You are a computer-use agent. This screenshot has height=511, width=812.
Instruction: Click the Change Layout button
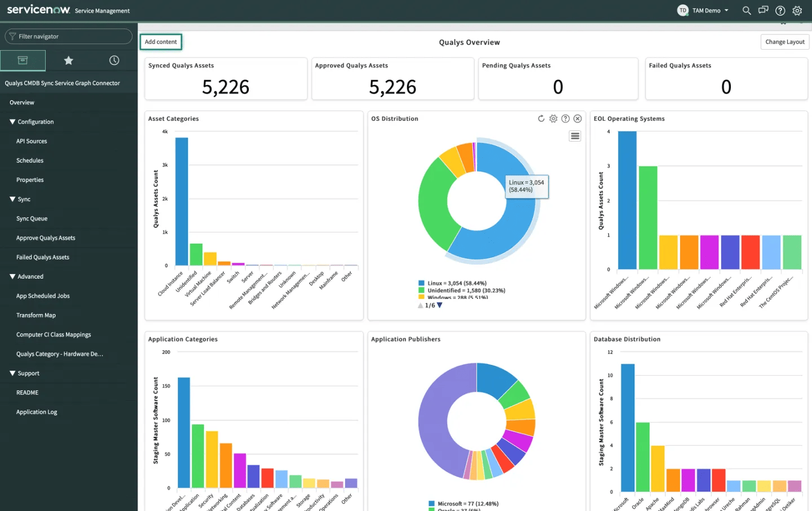coord(784,42)
